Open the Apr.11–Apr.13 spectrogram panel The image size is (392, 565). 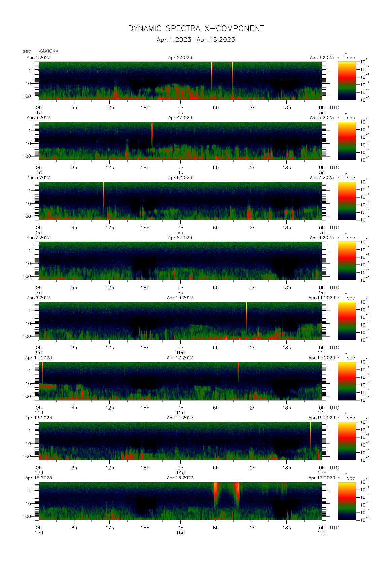[180, 381]
